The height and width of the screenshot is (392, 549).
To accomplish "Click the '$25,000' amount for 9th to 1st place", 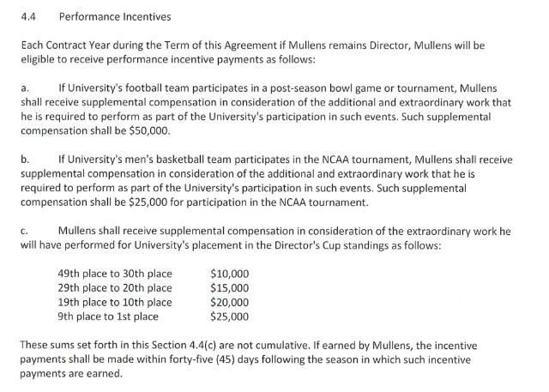I will pos(230,317).
